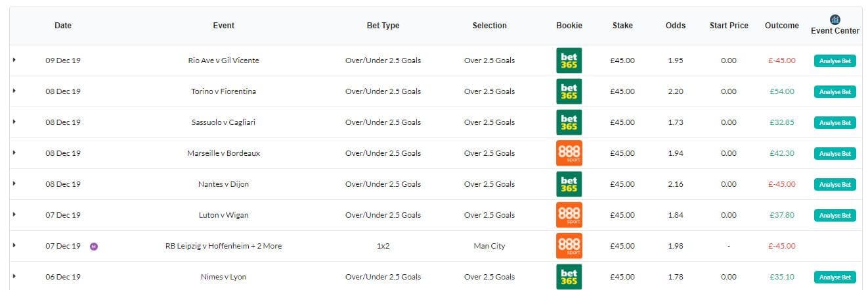Click the 888sport logo for Luton v Wigan
The height and width of the screenshot is (290, 868).
point(569,215)
